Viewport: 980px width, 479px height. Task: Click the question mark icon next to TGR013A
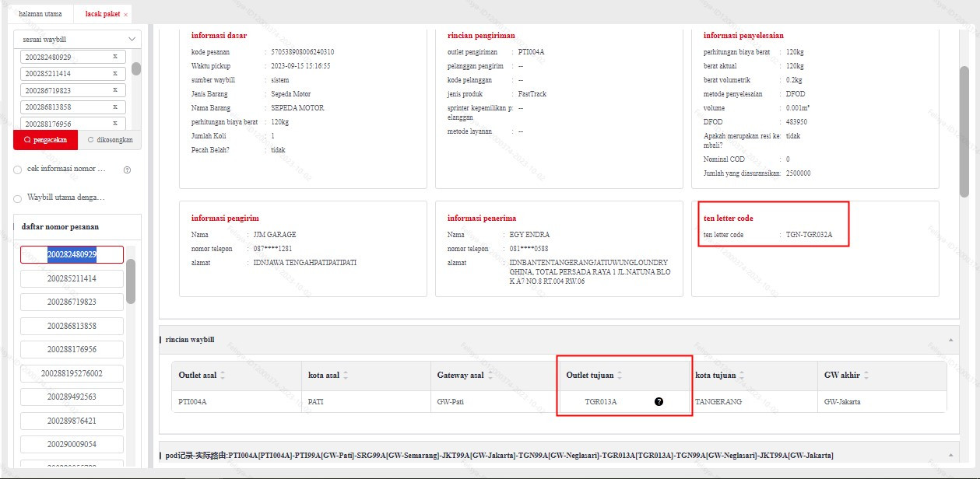[659, 401]
